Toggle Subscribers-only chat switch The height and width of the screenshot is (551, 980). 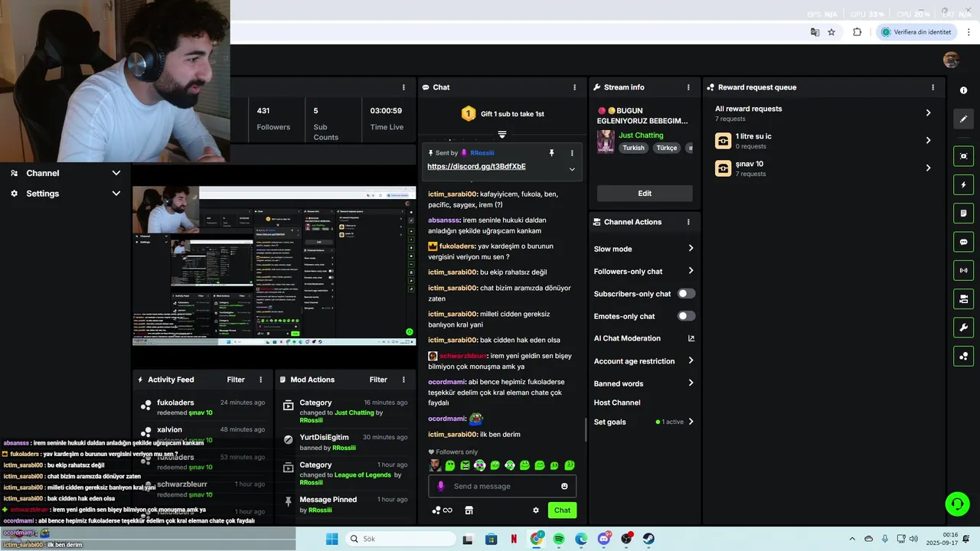687,294
